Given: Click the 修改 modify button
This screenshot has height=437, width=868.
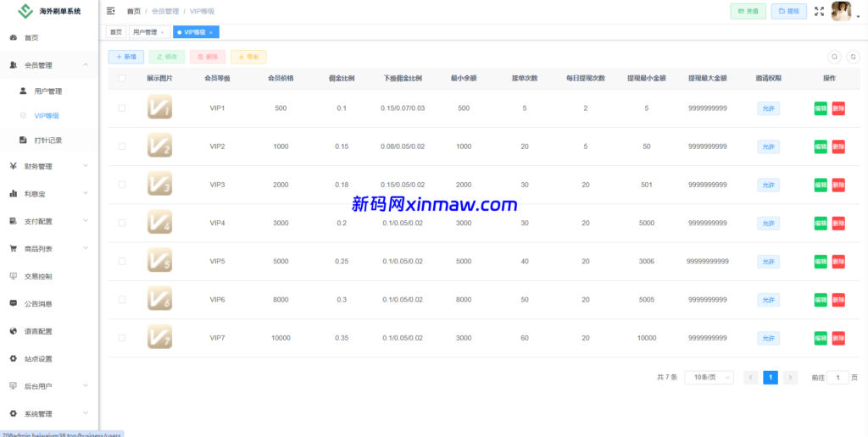Looking at the screenshot, I should [x=167, y=57].
